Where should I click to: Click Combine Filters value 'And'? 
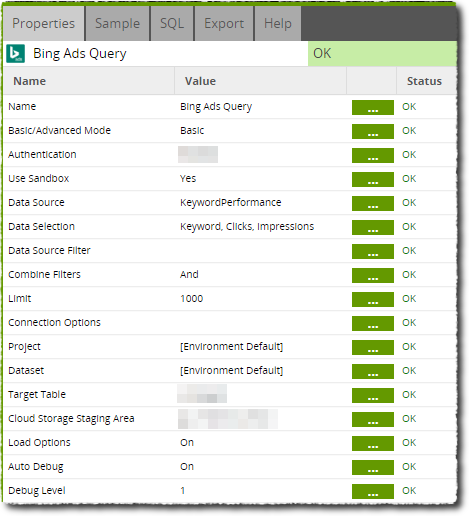click(x=189, y=274)
